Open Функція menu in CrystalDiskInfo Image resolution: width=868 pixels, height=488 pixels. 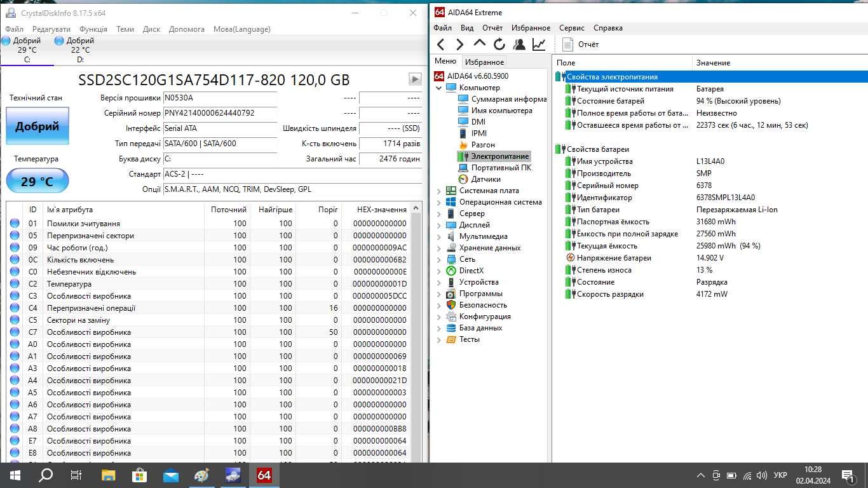tap(93, 29)
